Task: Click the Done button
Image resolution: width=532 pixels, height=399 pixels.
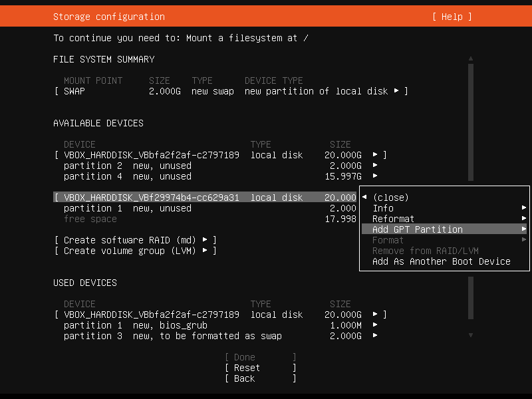Action: [261, 357]
